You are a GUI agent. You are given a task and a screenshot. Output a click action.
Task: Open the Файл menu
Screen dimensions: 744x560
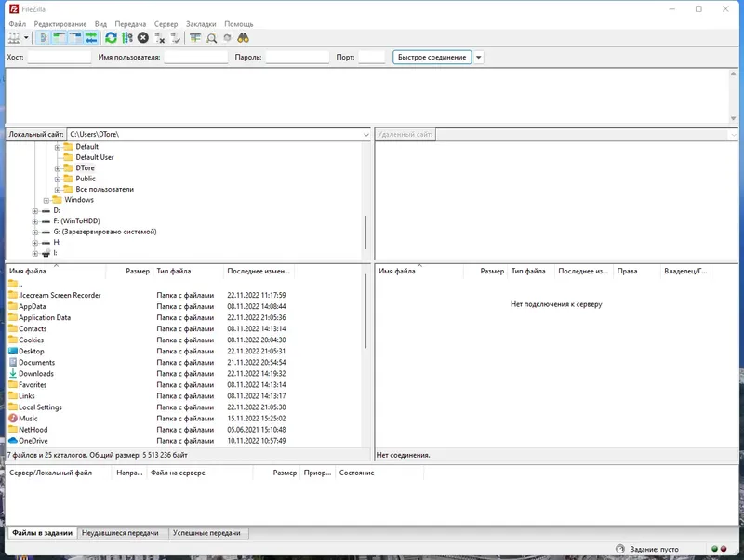tap(18, 24)
